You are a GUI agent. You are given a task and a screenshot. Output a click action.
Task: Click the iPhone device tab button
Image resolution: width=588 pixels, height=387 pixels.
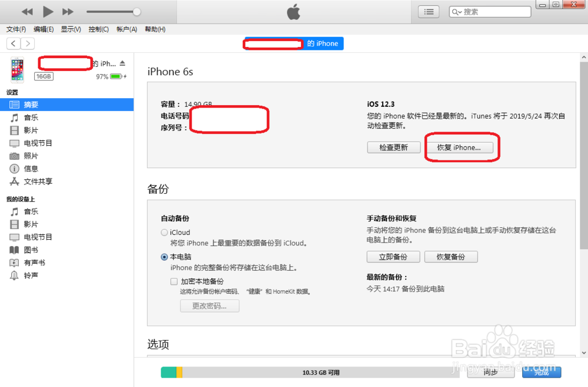(x=294, y=43)
